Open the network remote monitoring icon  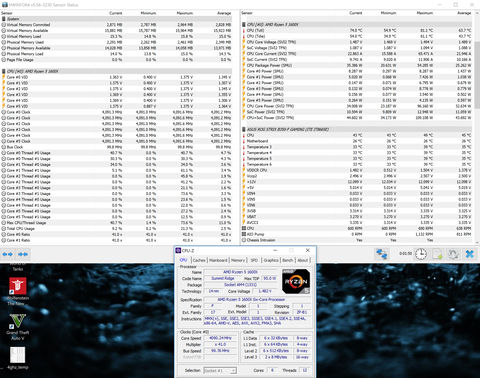(382, 254)
